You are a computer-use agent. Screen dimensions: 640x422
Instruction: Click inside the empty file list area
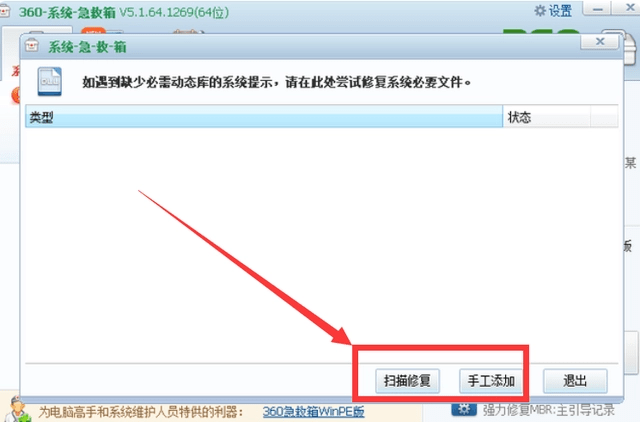click(x=322, y=245)
